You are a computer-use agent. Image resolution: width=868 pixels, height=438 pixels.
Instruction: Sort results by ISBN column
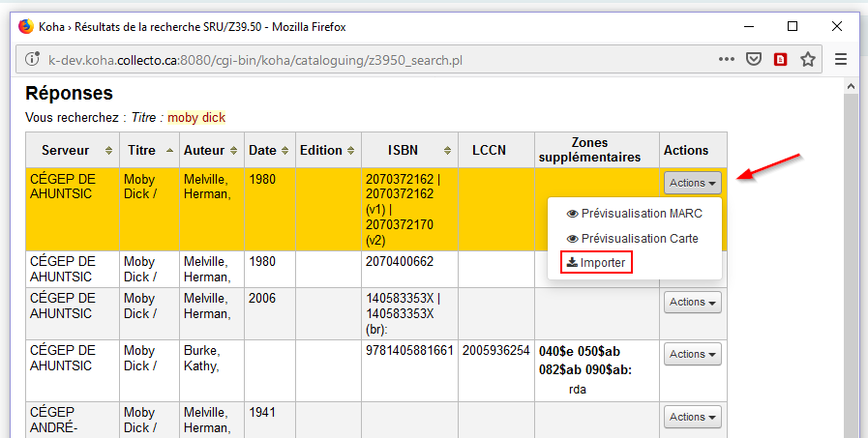(x=409, y=151)
